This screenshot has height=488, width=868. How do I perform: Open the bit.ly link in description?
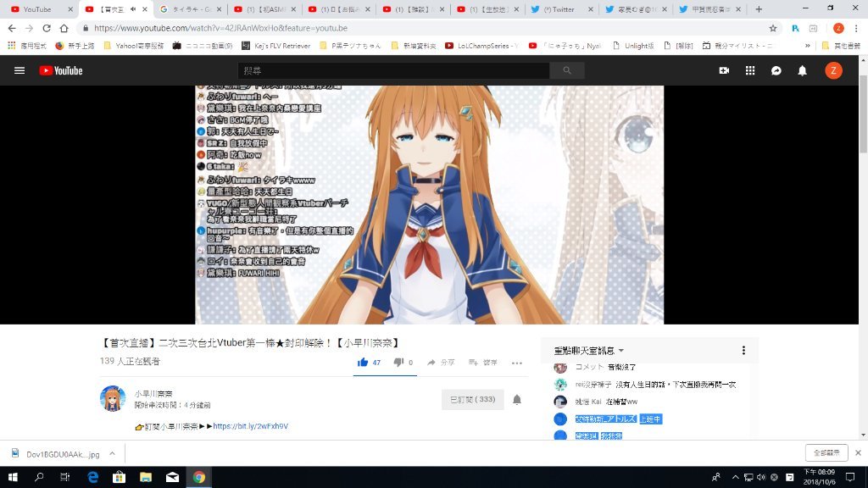250,426
